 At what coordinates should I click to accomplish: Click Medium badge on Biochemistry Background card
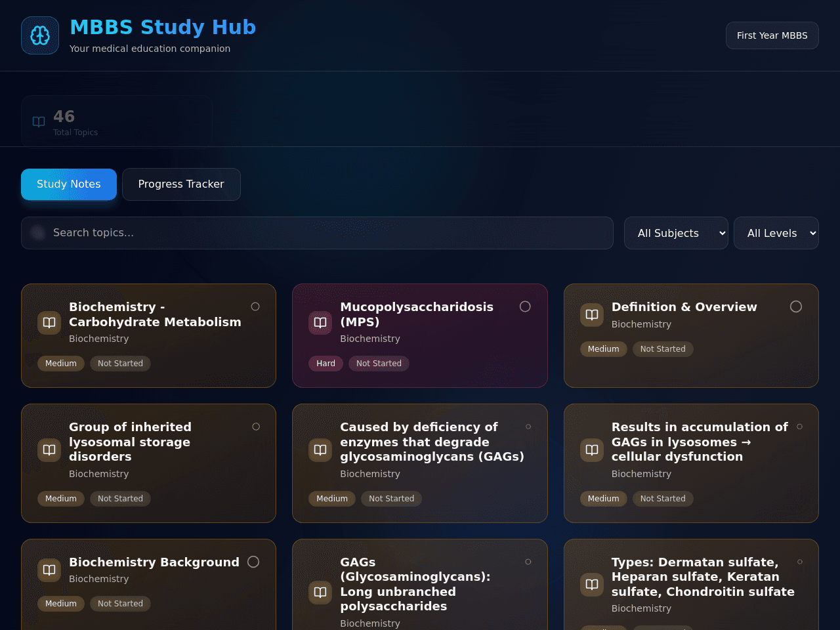point(61,604)
